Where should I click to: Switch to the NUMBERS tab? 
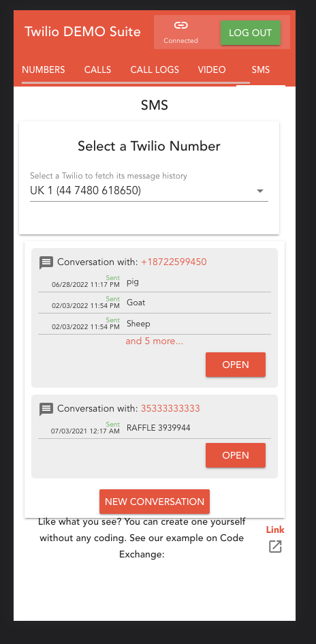point(44,70)
